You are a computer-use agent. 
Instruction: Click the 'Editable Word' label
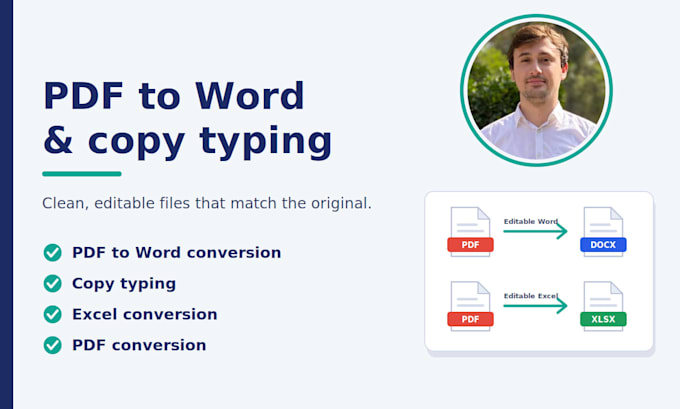click(x=531, y=221)
